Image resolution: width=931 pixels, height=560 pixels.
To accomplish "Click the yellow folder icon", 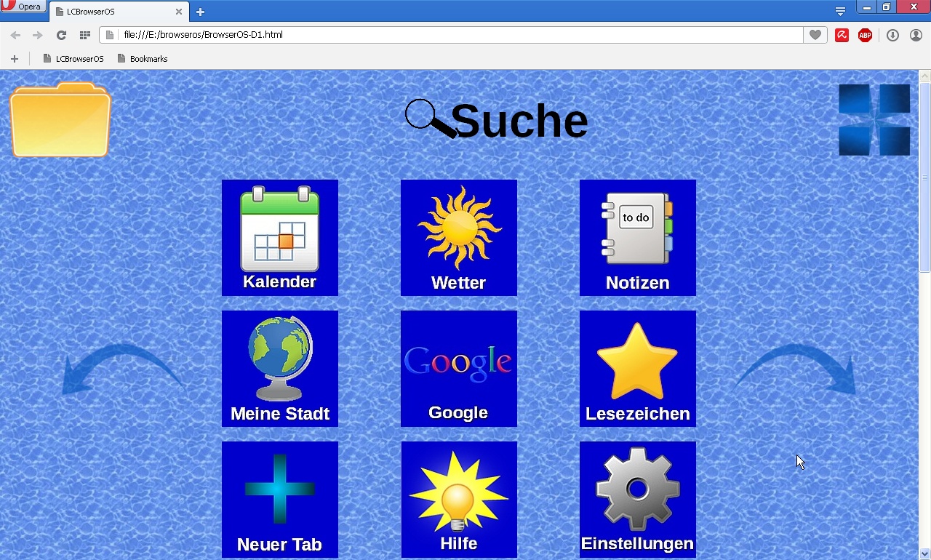I will (x=60, y=120).
